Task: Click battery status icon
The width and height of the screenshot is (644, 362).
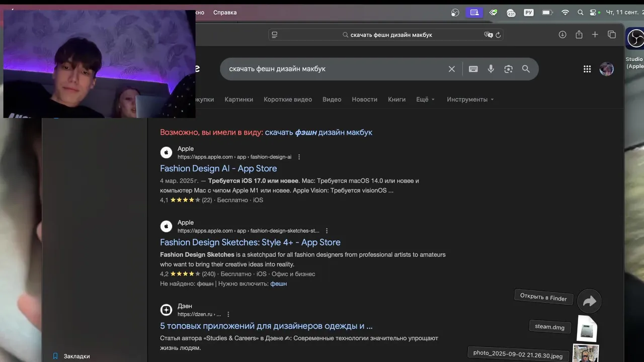Action: pyautogui.click(x=547, y=13)
